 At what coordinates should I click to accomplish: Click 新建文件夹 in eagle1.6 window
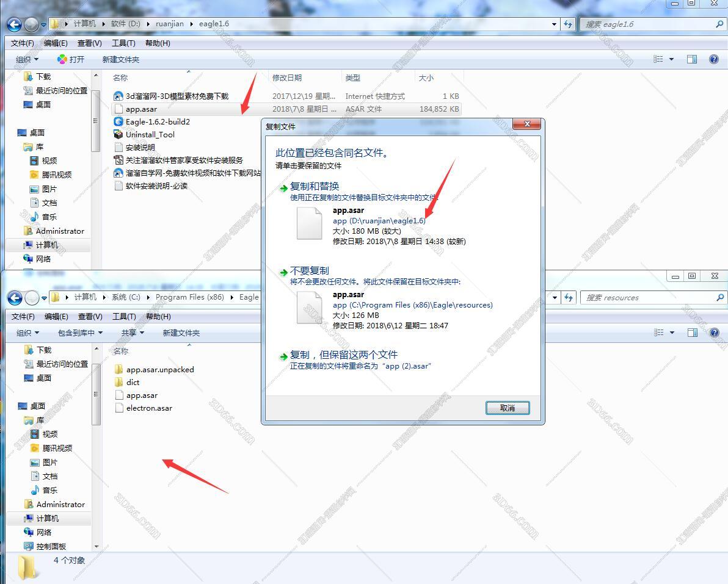coord(121,59)
